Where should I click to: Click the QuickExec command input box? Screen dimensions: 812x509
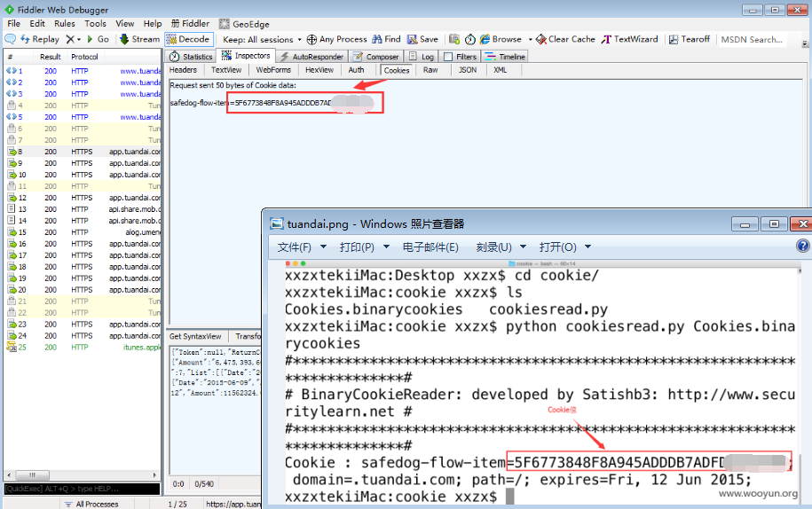[x=83, y=489]
